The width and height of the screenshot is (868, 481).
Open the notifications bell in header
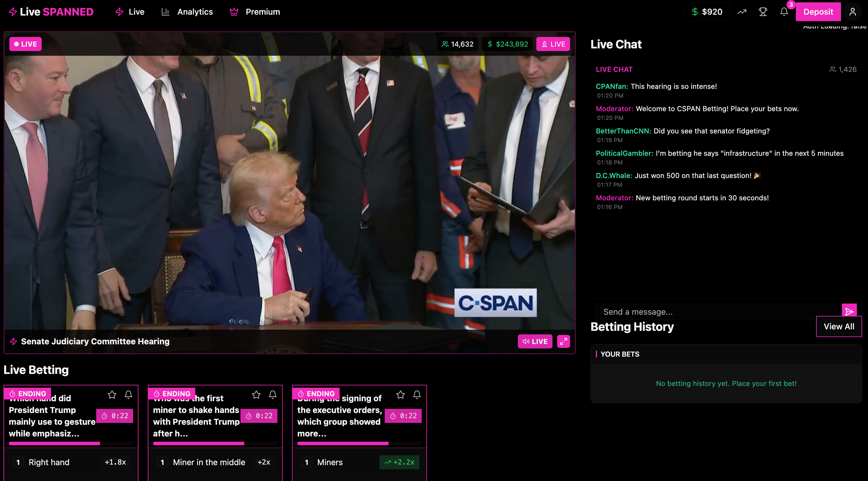(x=784, y=12)
